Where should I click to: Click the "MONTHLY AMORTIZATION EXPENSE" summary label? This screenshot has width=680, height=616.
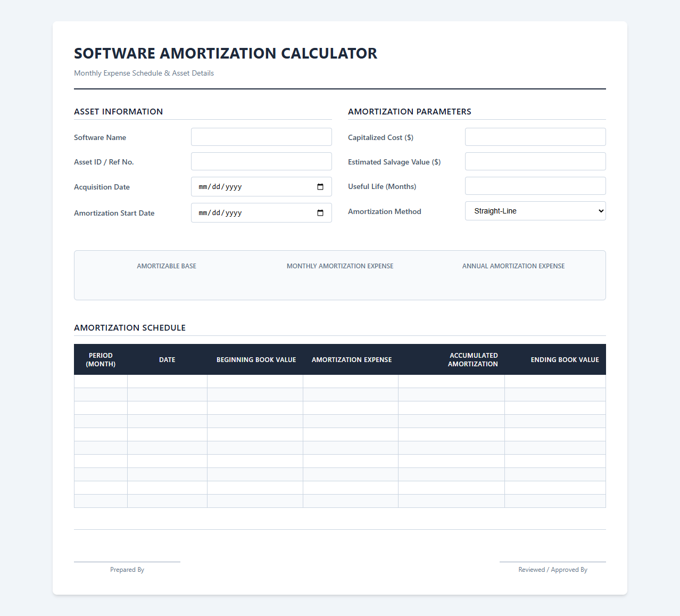(340, 266)
